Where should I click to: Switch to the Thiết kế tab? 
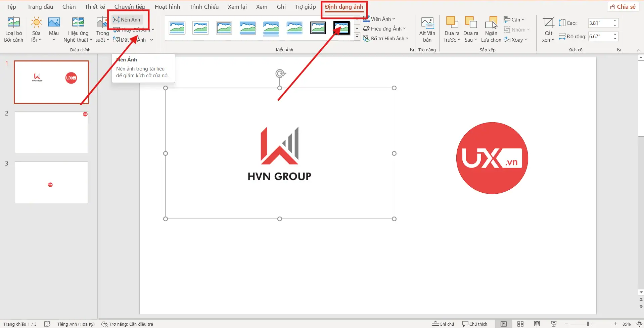point(95,7)
